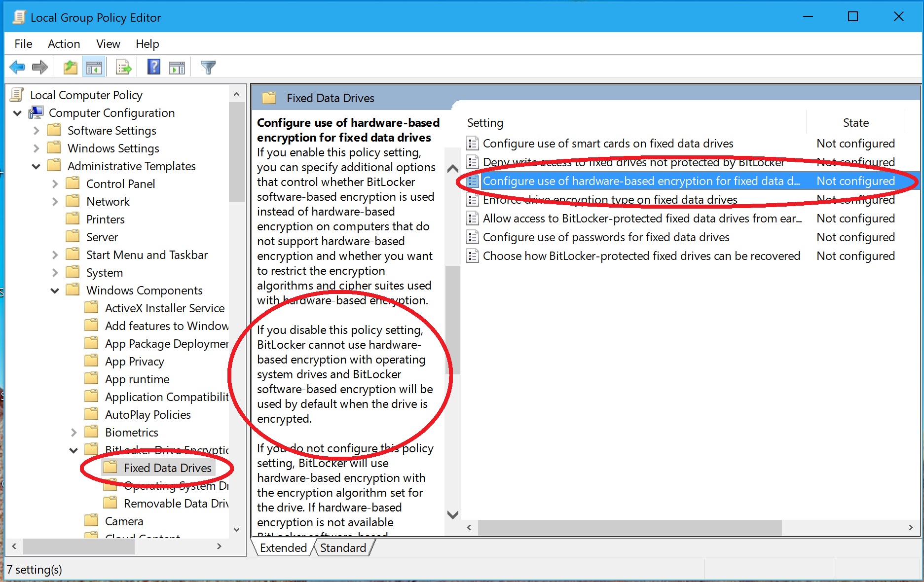This screenshot has height=582, width=924.
Task: Click the Computer Configuration computer icon
Action: pyautogui.click(x=36, y=112)
